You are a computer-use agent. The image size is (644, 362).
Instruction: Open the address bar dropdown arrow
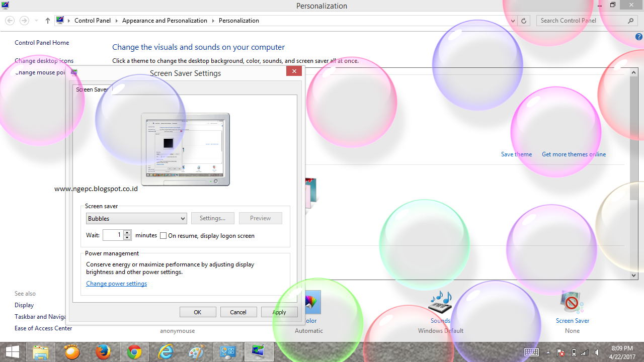point(512,21)
